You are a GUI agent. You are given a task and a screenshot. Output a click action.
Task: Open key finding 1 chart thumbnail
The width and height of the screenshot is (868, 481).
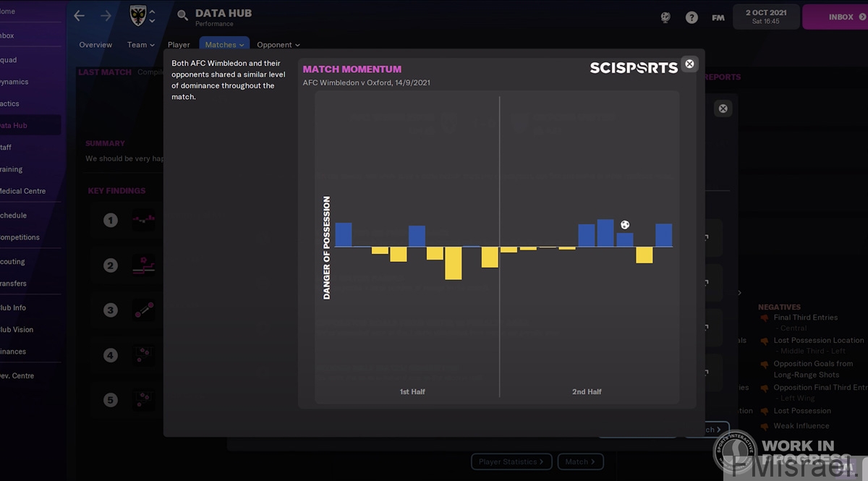coord(144,219)
